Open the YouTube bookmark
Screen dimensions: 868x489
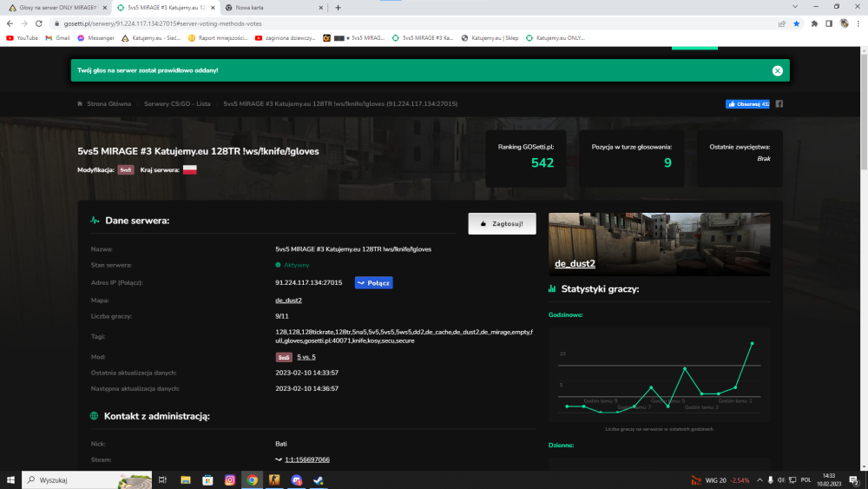(23, 38)
